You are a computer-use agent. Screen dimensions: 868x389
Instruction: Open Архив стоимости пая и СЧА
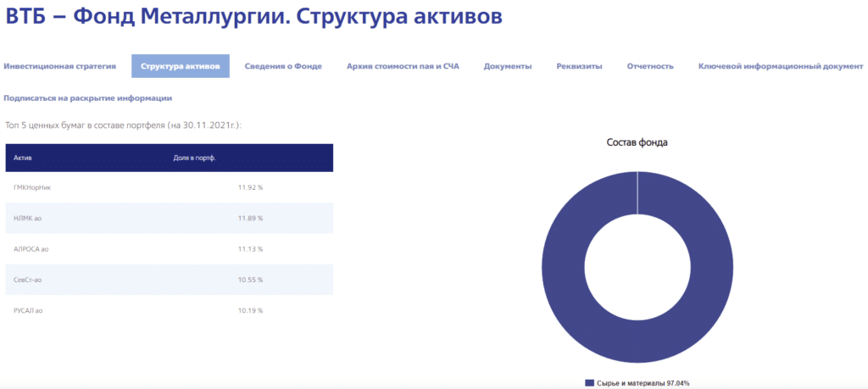(x=403, y=66)
